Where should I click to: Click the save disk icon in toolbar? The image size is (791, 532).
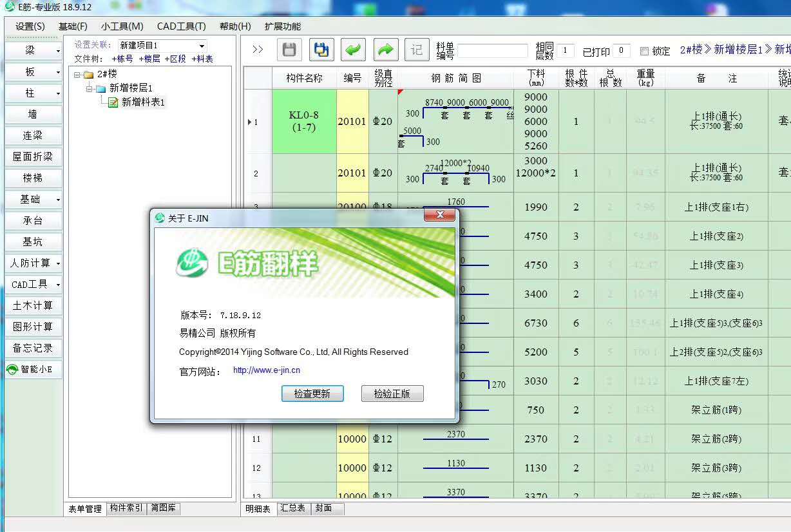pyautogui.click(x=289, y=50)
